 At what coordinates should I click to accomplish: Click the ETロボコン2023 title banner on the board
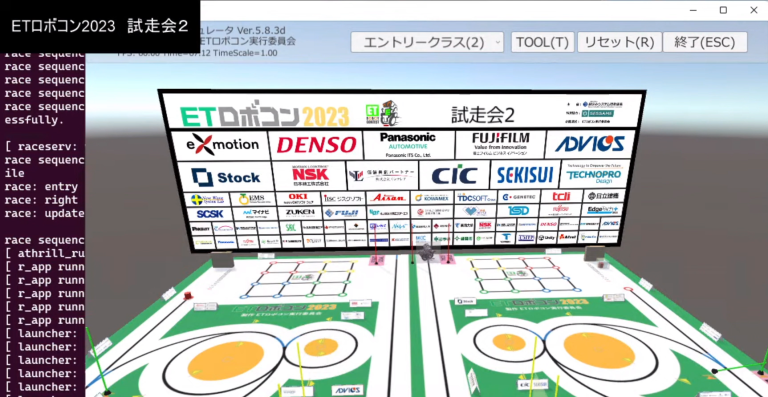tap(264, 117)
